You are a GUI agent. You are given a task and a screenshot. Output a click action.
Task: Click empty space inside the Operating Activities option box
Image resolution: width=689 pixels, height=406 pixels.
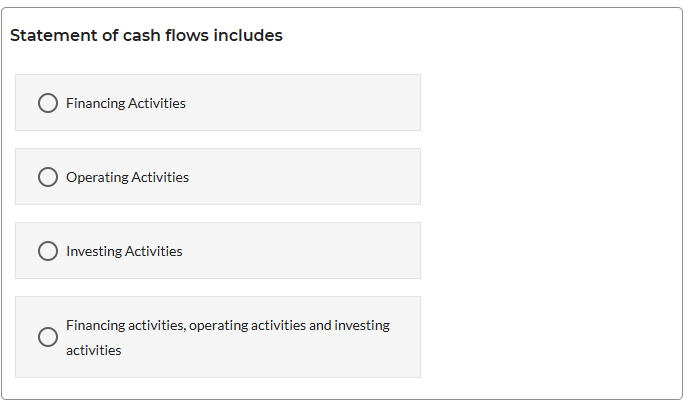320,177
